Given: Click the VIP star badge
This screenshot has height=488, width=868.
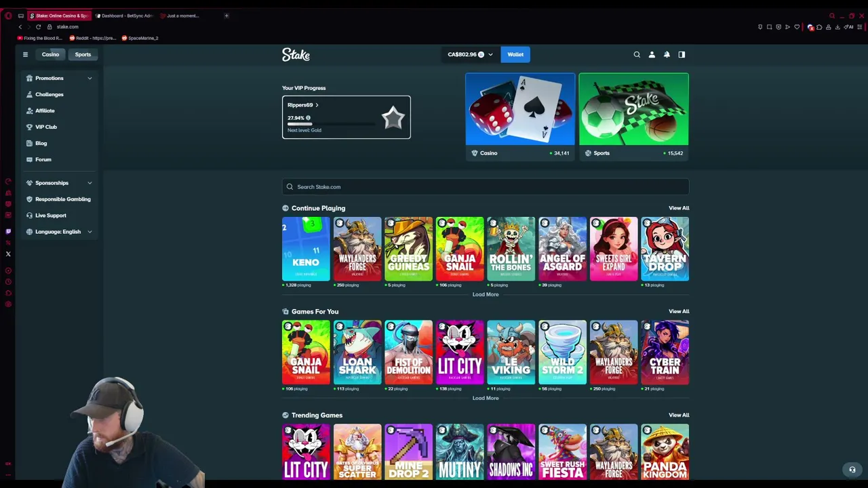Looking at the screenshot, I should pos(393,118).
